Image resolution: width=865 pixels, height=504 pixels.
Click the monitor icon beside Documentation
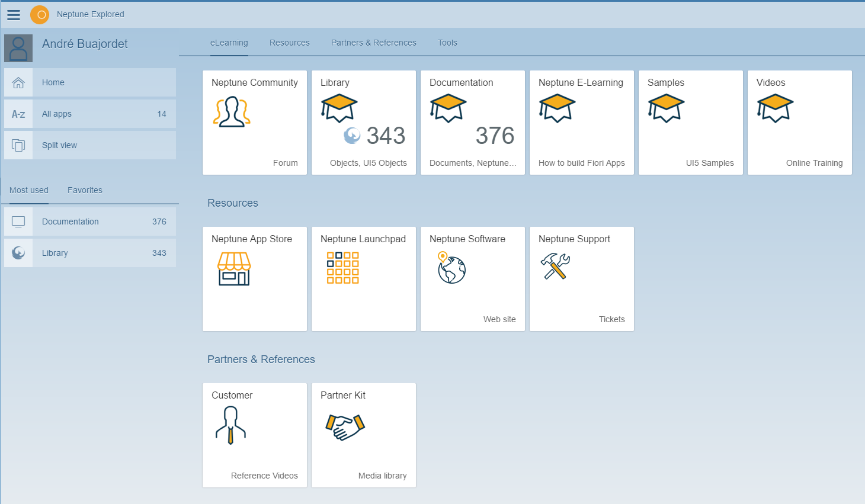tap(18, 221)
